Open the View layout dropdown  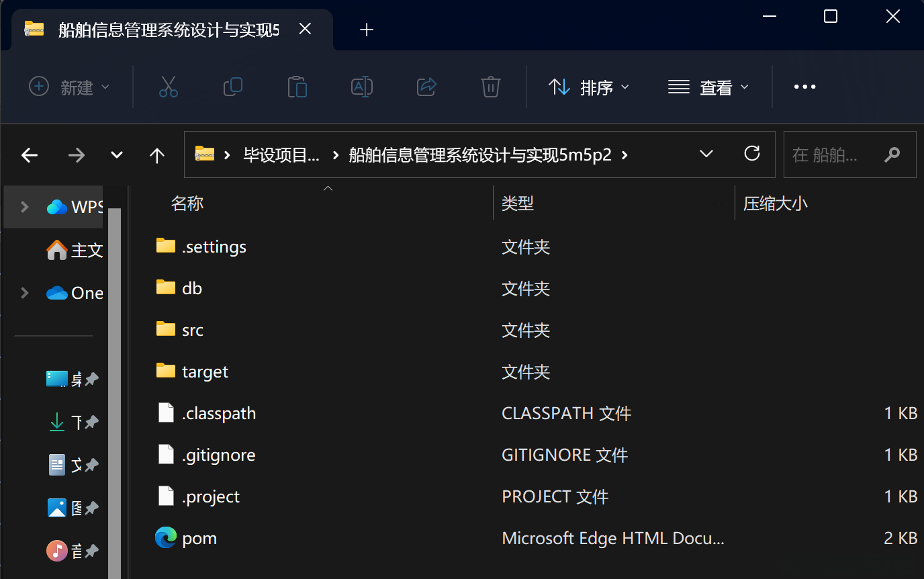pos(708,87)
